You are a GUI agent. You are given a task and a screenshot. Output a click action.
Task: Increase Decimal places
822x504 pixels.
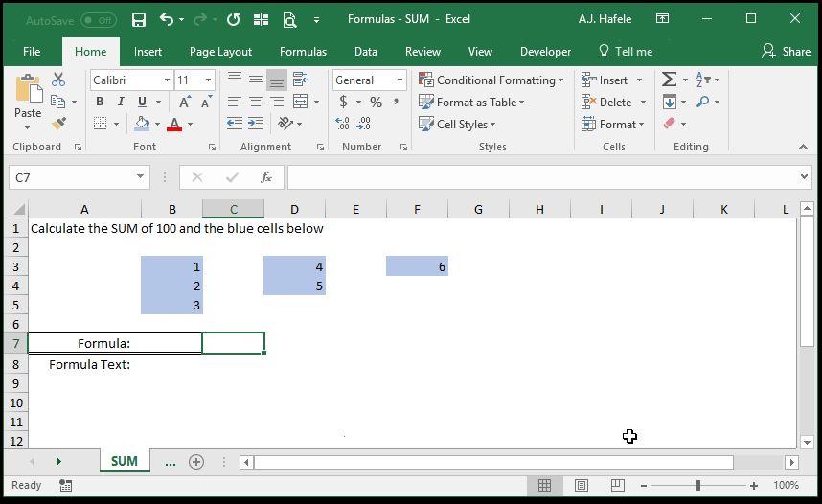click(342, 124)
